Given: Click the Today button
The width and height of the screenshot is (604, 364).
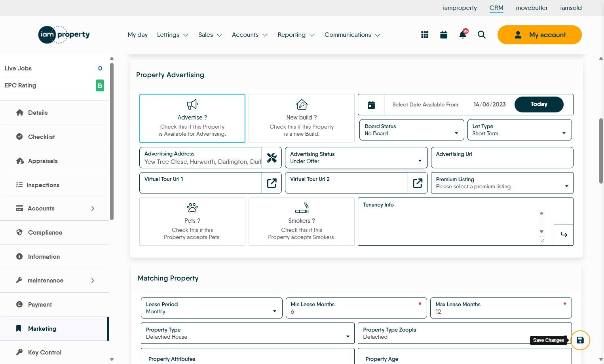Looking at the screenshot, I should pos(539,104).
